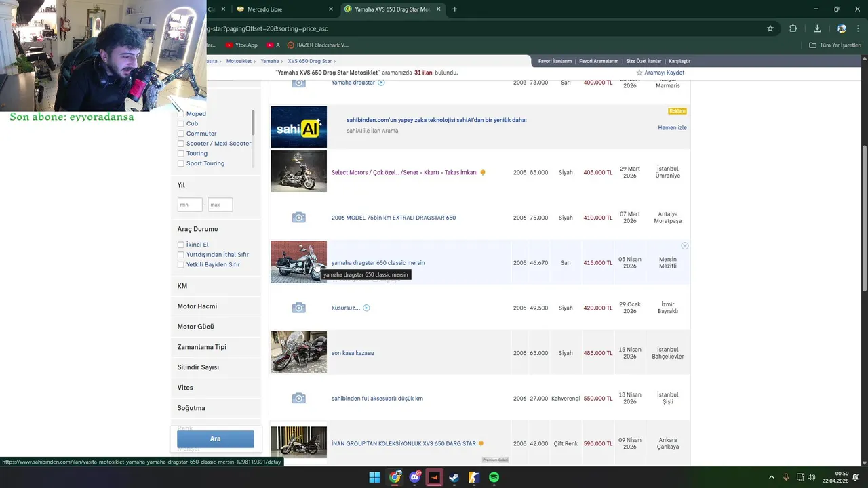Viewport: 868px width, 488px height.
Task: Expand the Zamanlama Tipi filter
Action: pos(216,347)
